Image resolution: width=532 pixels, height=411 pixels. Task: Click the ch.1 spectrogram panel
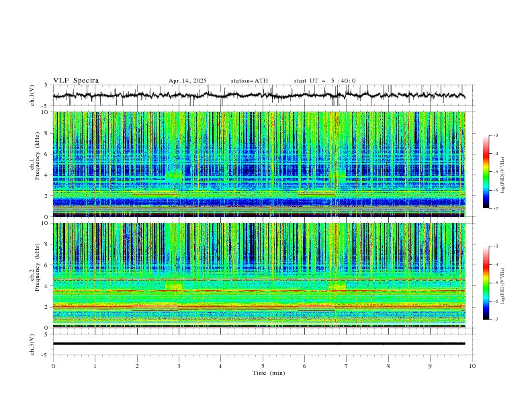(259, 164)
